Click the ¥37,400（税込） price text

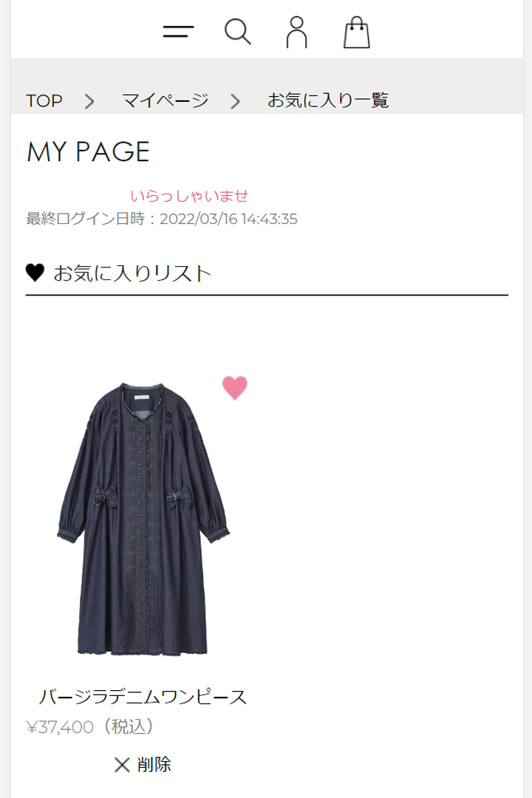90,727
